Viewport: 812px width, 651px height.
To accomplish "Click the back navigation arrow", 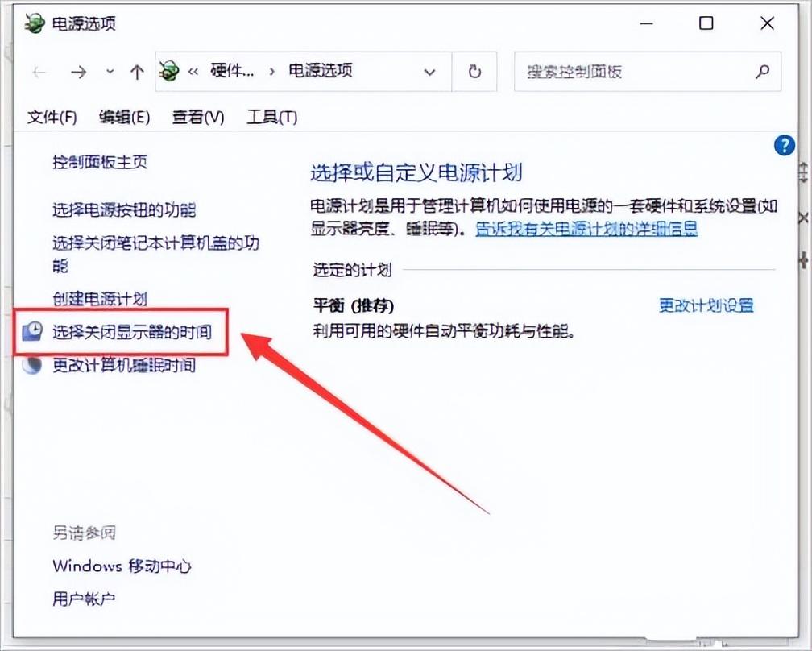I will [39, 72].
